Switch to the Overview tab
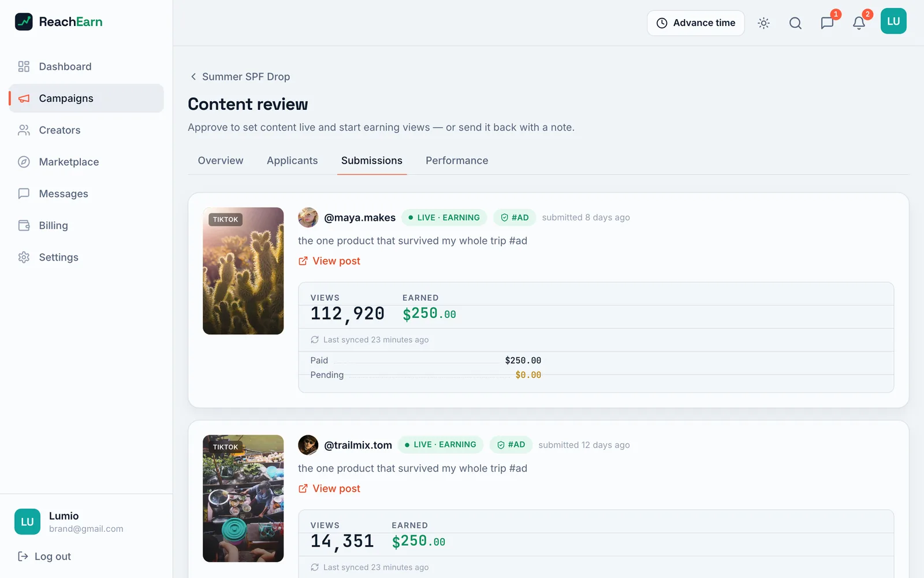Image resolution: width=924 pixels, height=578 pixels. pyautogui.click(x=221, y=161)
